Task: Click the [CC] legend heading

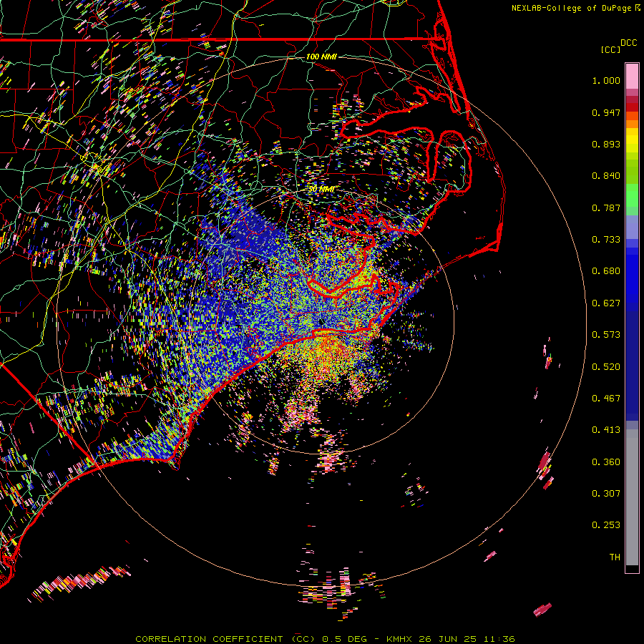Action: pyautogui.click(x=610, y=49)
